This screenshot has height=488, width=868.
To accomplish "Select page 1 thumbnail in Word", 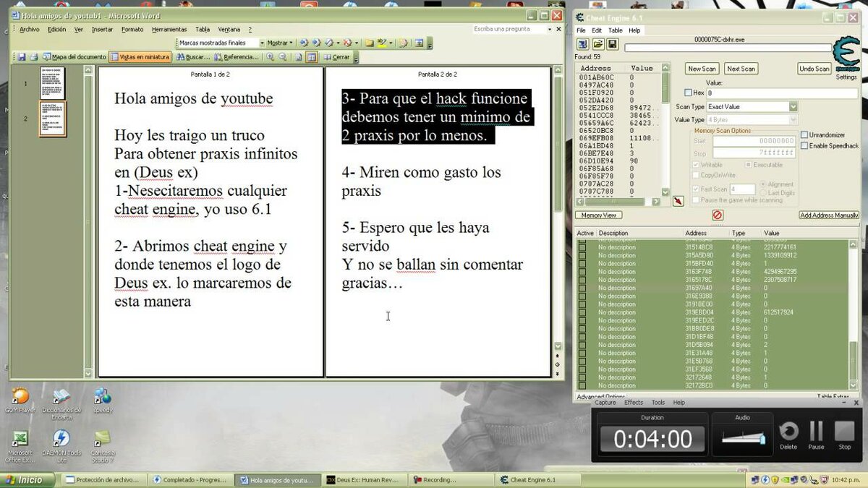I will [52, 83].
